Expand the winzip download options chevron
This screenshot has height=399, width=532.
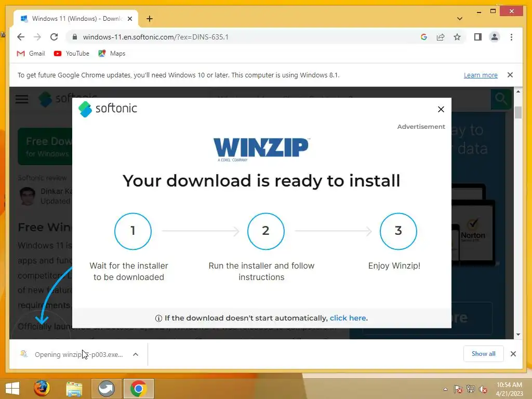click(x=136, y=354)
